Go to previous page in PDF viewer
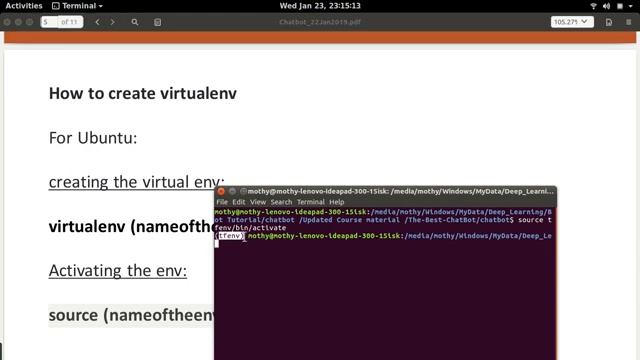640x360 pixels. pyautogui.click(x=97, y=22)
